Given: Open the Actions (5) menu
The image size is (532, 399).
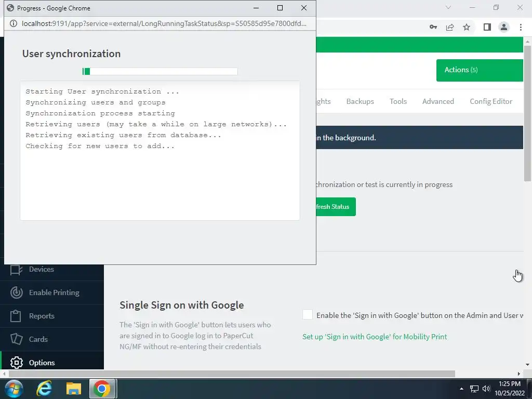Looking at the screenshot, I should pos(480,70).
